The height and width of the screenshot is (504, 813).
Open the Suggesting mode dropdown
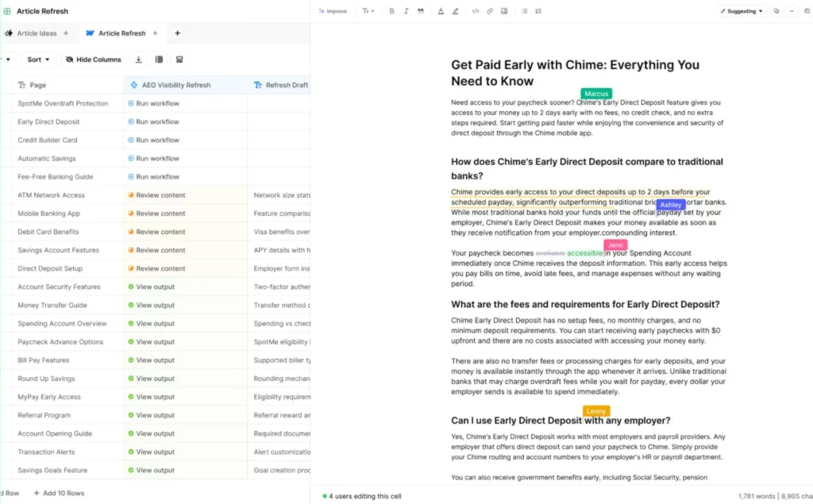point(742,11)
